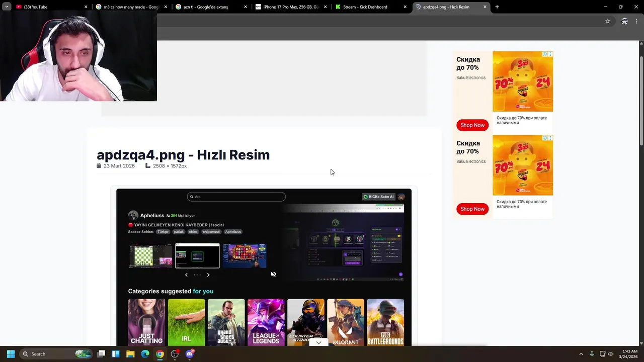The width and height of the screenshot is (644, 362).
Task: Open Task View from the taskbar
Action: click(101, 354)
